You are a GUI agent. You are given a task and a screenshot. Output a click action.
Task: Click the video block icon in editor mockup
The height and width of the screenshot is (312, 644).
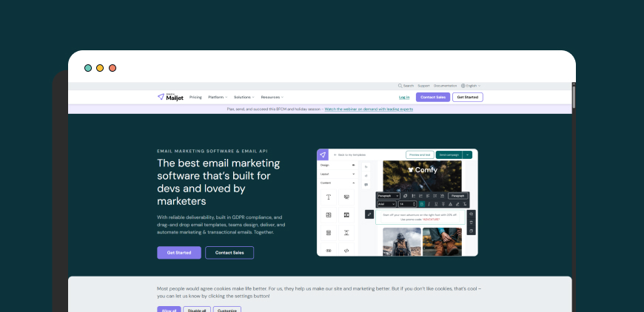[346, 214]
